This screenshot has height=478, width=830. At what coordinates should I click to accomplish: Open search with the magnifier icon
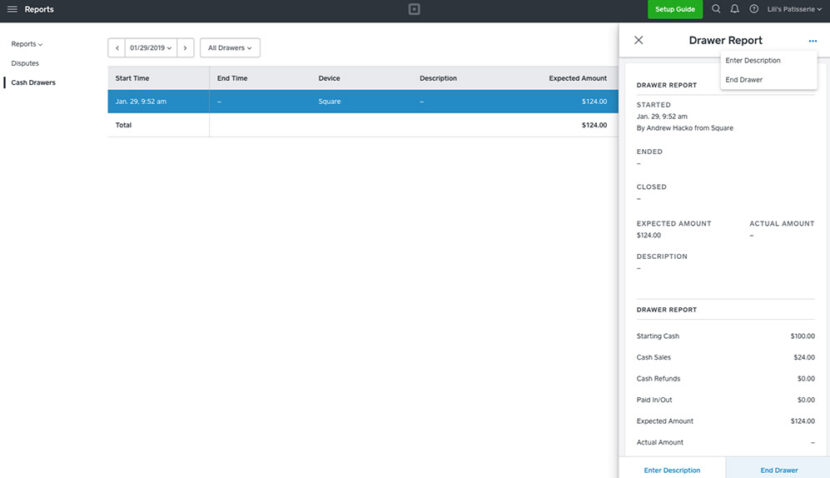tap(716, 9)
